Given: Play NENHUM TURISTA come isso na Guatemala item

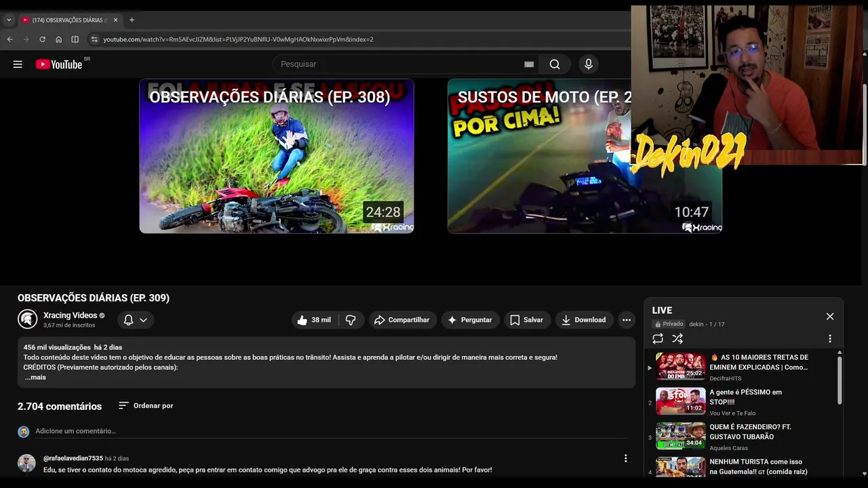Looking at the screenshot, I should pyautogui.click(x=743, y=468).
